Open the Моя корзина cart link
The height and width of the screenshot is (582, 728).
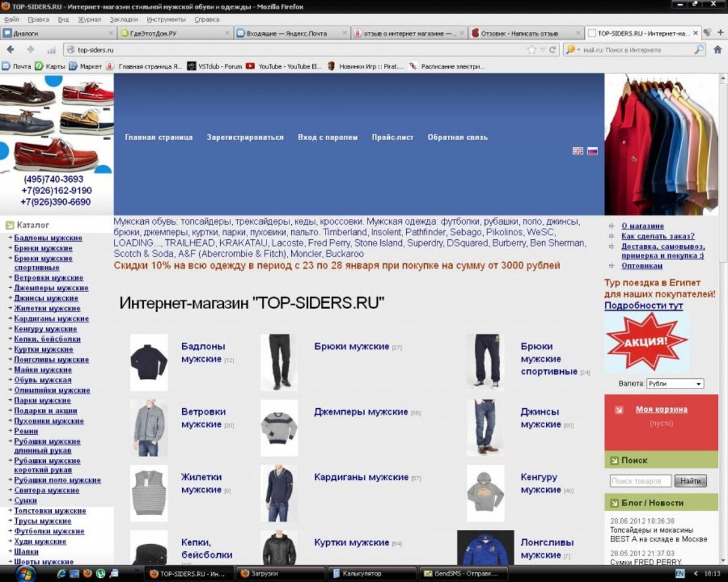click(x=661, y=409)
